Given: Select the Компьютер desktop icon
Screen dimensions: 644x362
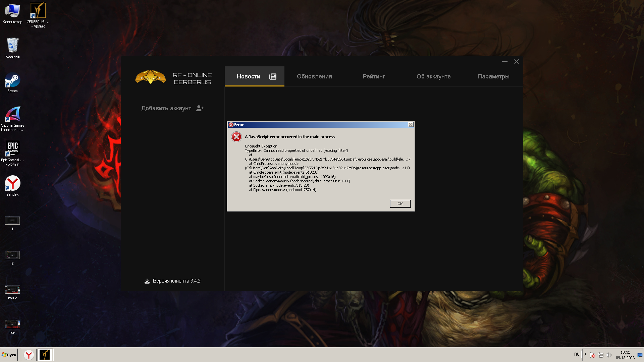Looking at the screenshot, I should [x=12, y=14].
